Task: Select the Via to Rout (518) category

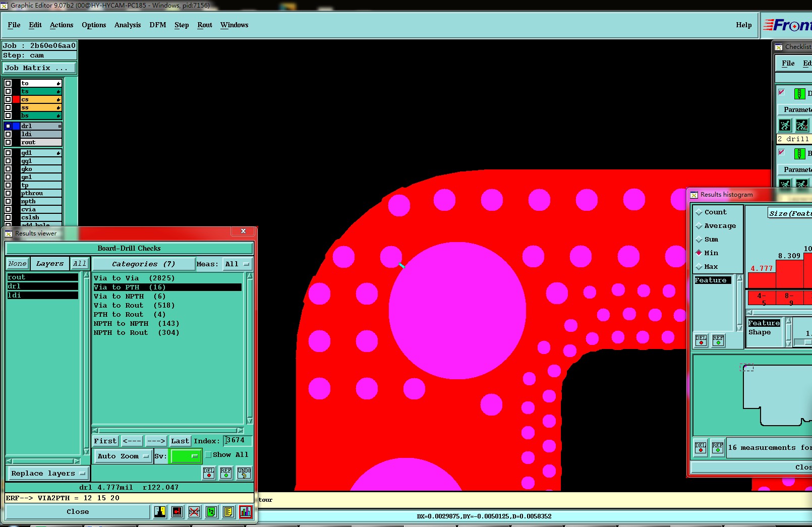Action: click(x=134, y=306)
